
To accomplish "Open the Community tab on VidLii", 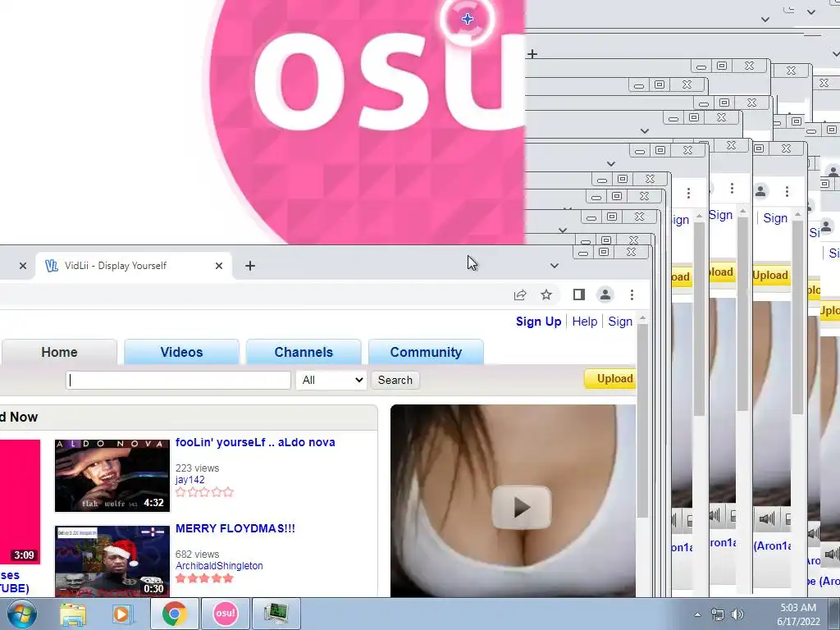I will click(426, 352).
